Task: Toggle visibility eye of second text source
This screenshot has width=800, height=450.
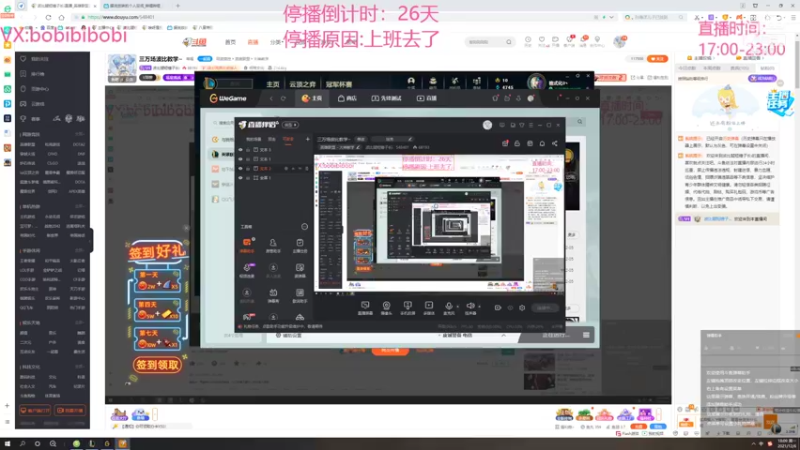Action: point(240,159)
